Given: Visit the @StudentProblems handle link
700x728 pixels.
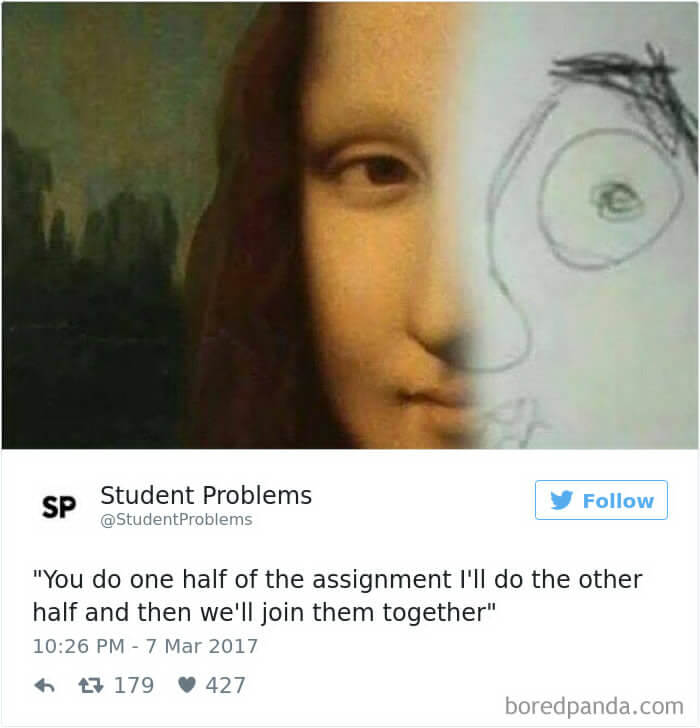Looking at the screenshot, I should click(x=176, y=520).
